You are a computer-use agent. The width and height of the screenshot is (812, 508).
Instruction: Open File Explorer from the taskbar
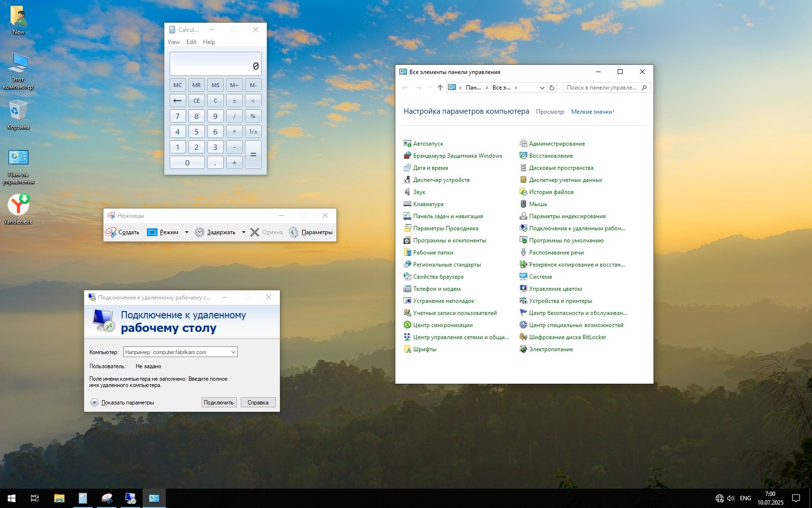click(x=59, y=498)
